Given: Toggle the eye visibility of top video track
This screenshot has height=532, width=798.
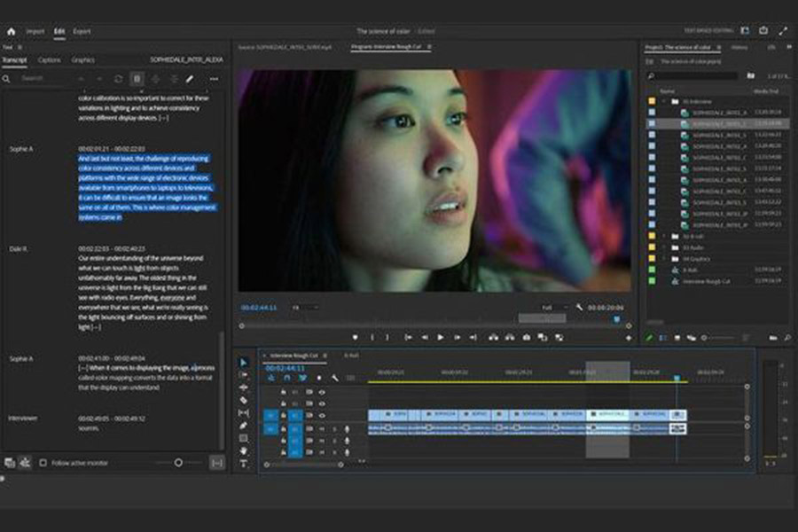Looking at the screenshot, I should tap(322, 392).
